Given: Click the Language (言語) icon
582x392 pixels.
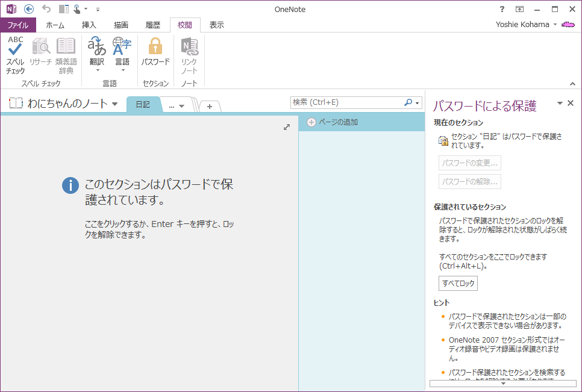Looking at the screenshot, I should click(122, 51).
